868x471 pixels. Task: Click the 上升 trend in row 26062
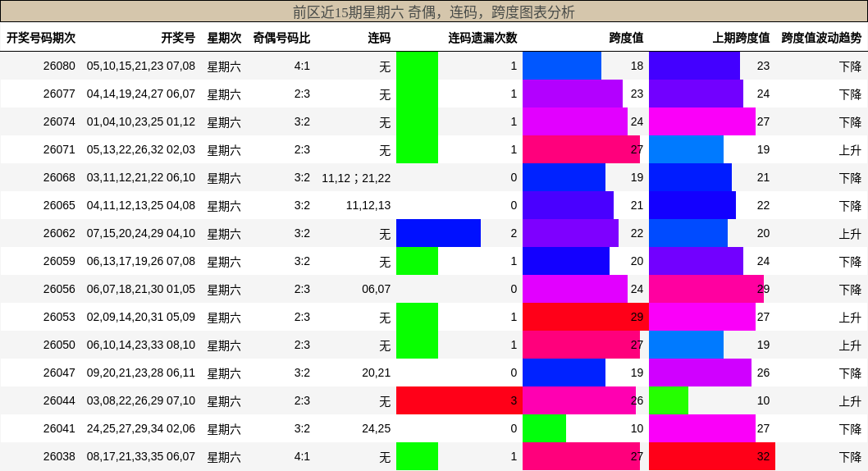point(850,233)
